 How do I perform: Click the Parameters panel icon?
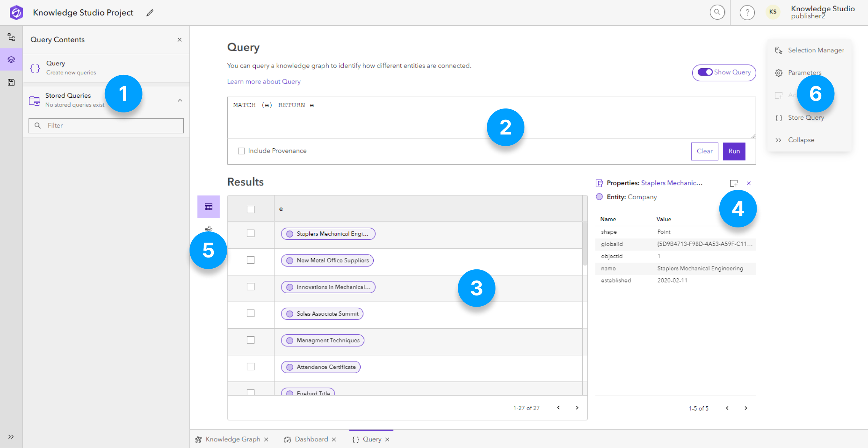779,73
